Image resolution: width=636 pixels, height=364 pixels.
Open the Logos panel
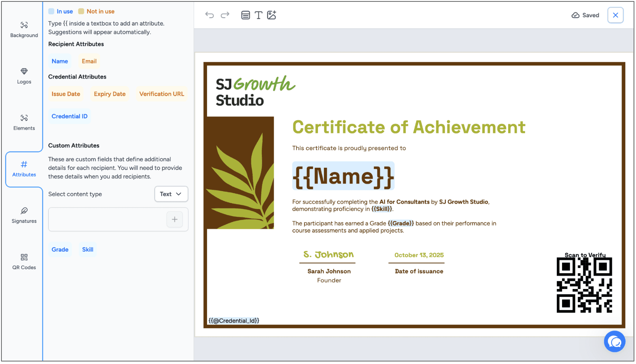(24, 76)
